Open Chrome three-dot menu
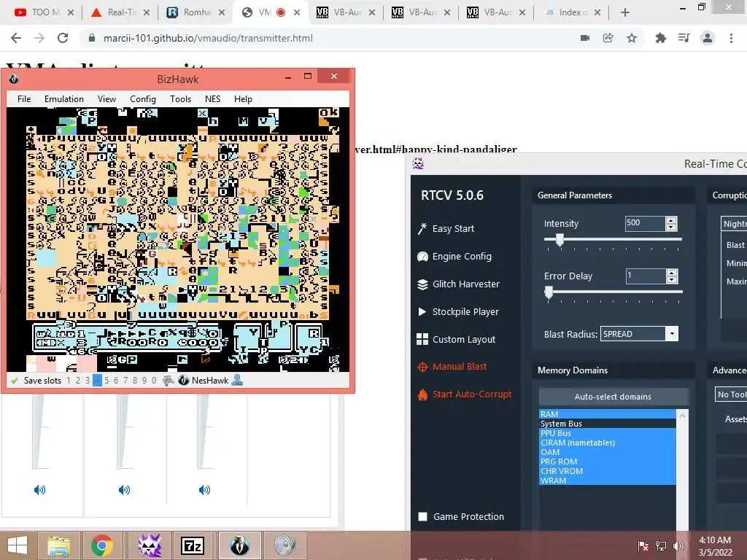This screenshot has width=747, height=560. pos(731,38)
